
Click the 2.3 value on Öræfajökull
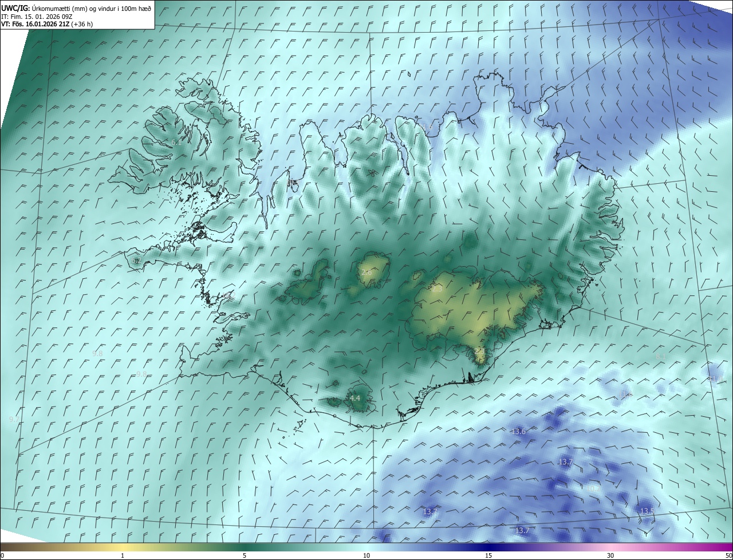(x=480, y=350)
